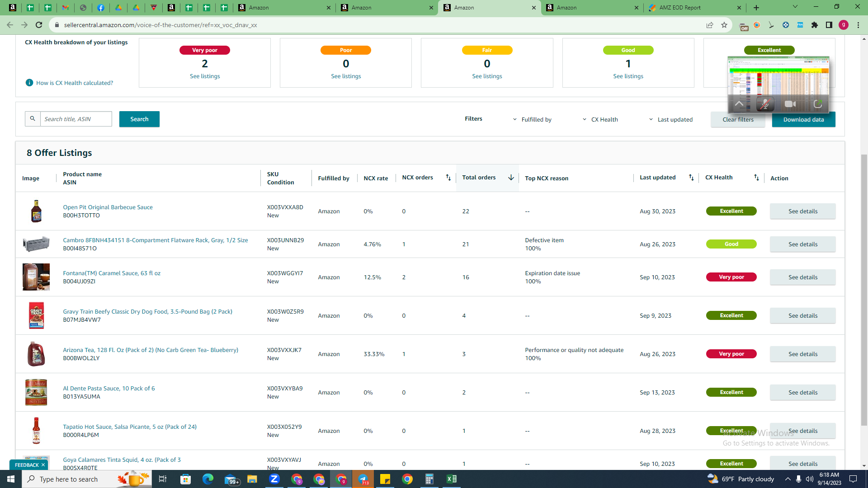868x488 pixels.
Task: Bookmark this page with the star icon
Action: 724,25
